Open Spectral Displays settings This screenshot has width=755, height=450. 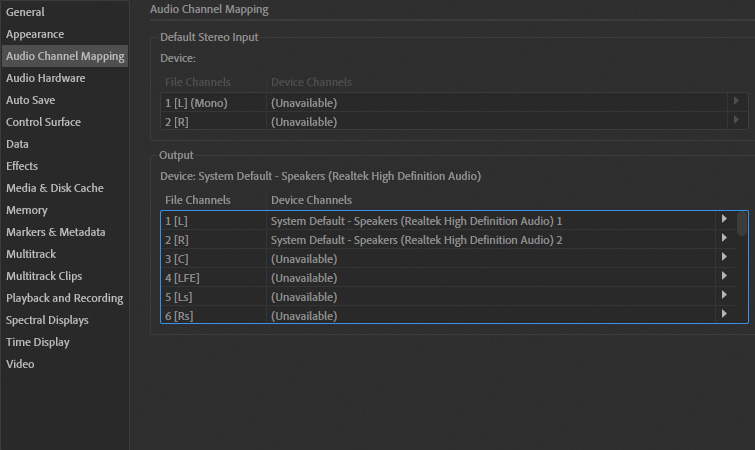(x=47, y=320)
